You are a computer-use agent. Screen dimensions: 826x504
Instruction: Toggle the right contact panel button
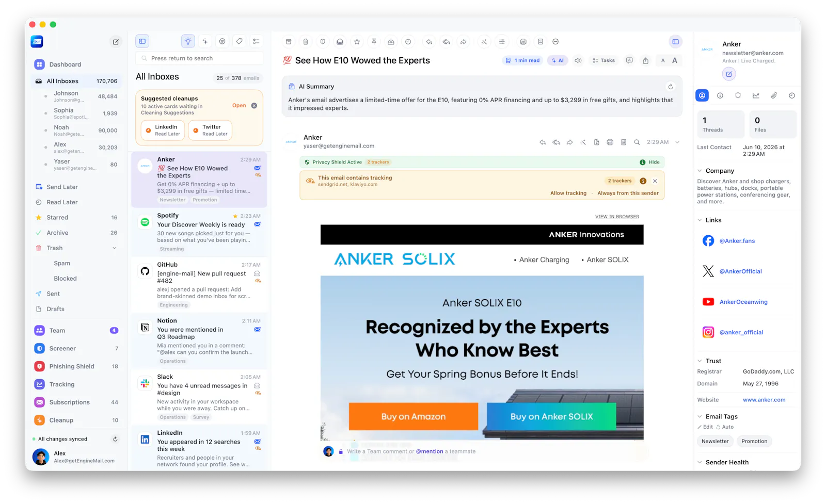pos(675,42)
